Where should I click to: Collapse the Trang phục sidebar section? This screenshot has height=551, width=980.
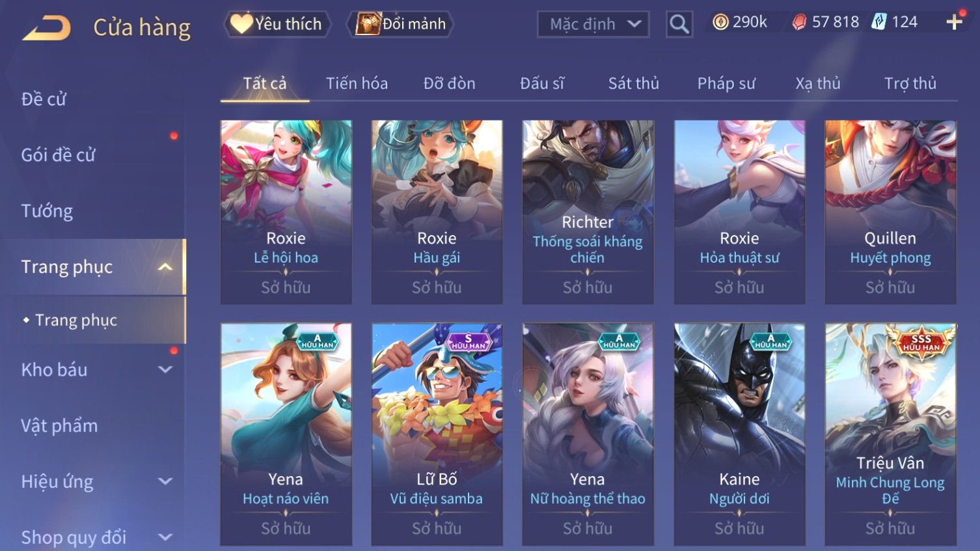coord(165,267)
